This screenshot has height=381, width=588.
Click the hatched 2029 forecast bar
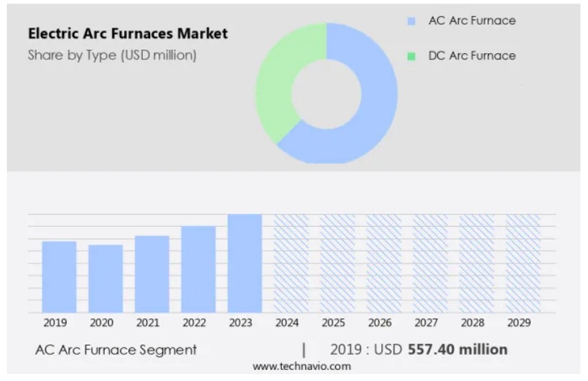tap(523, 263)
